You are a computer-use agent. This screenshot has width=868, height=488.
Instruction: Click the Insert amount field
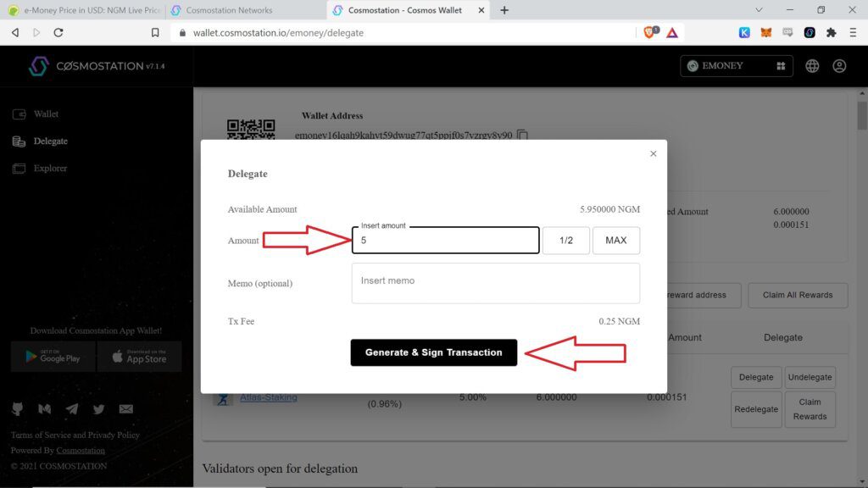pos(446,240)
